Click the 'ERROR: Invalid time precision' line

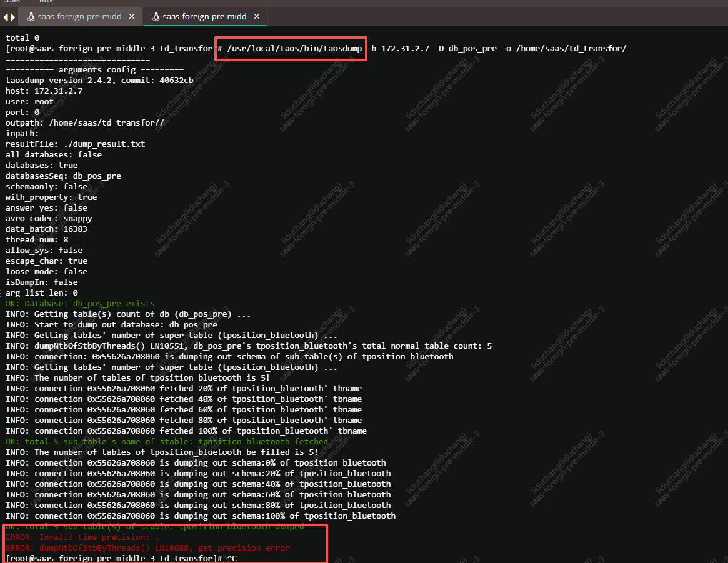[82, 537]
